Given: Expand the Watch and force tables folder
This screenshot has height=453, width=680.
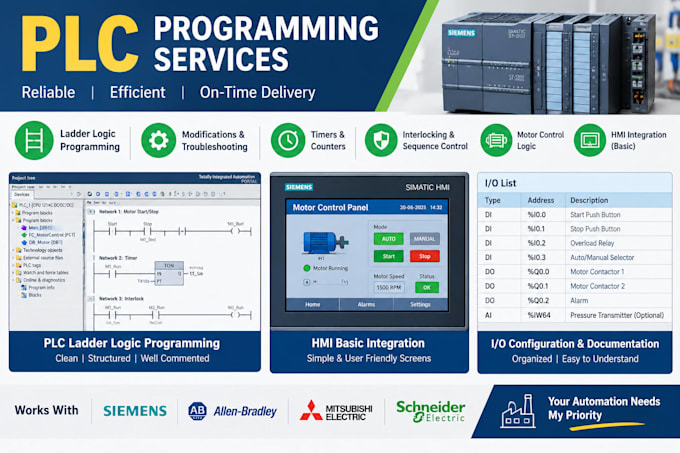Looking at the screenshot, I should (x=13, y=273).
